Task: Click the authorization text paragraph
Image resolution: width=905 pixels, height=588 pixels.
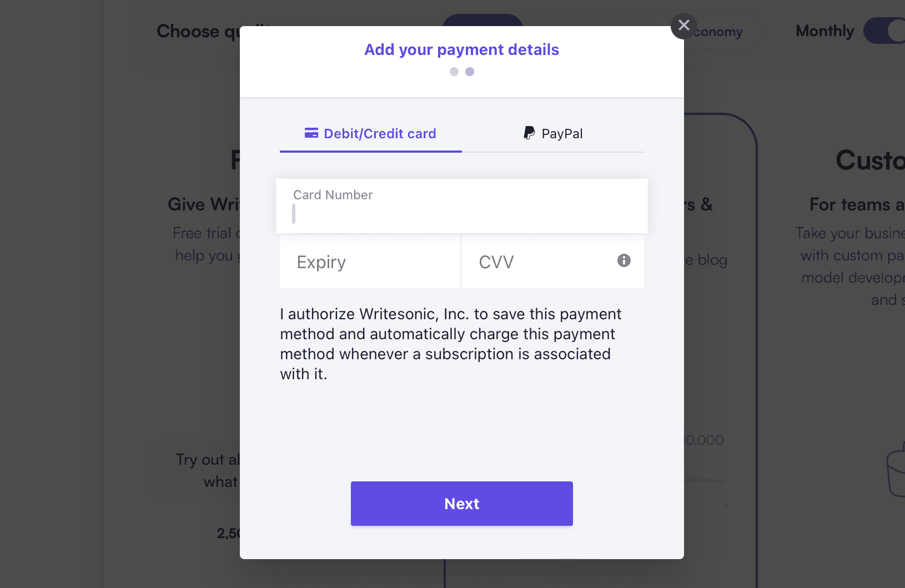Action: [x=450, y=344]
